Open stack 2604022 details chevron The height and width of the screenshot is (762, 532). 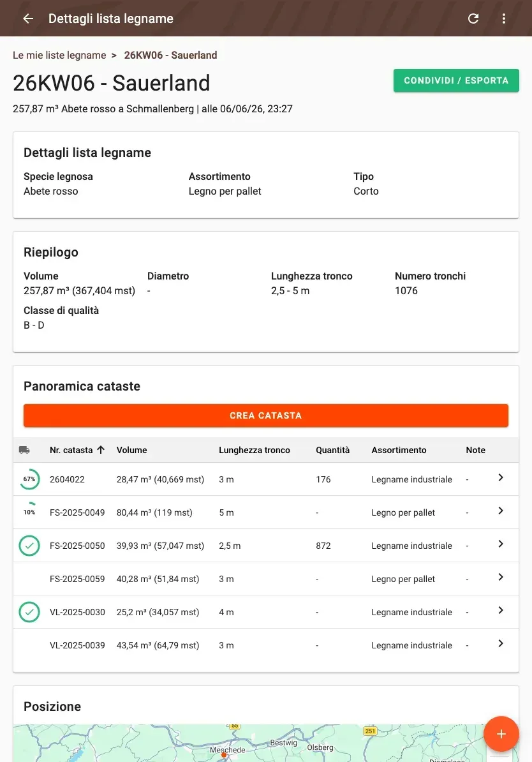[500, 478]
